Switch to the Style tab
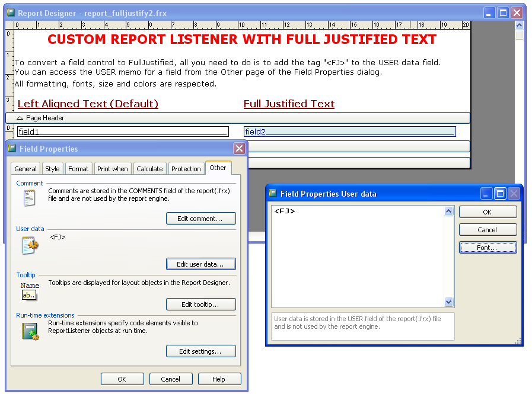The height and width of the screenshot is (394, 532). pyautogui.click(x=52, y=168)
